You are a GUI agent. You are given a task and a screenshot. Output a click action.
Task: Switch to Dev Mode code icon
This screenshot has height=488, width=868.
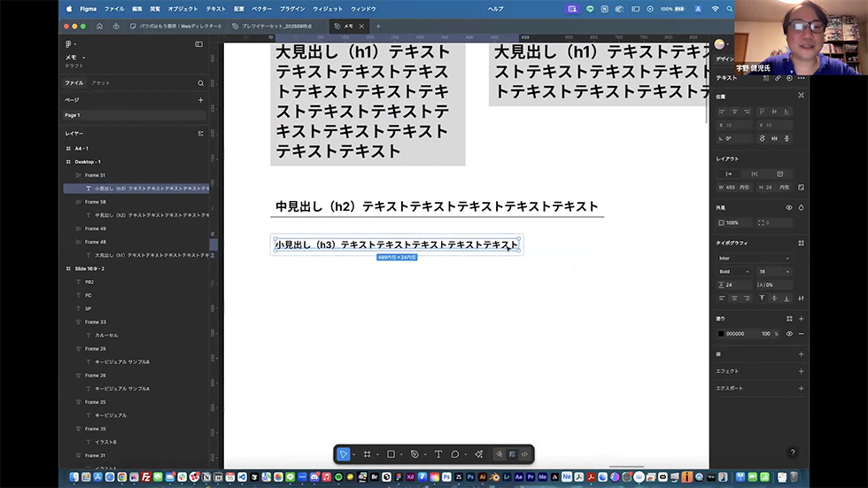click(524, 454)
